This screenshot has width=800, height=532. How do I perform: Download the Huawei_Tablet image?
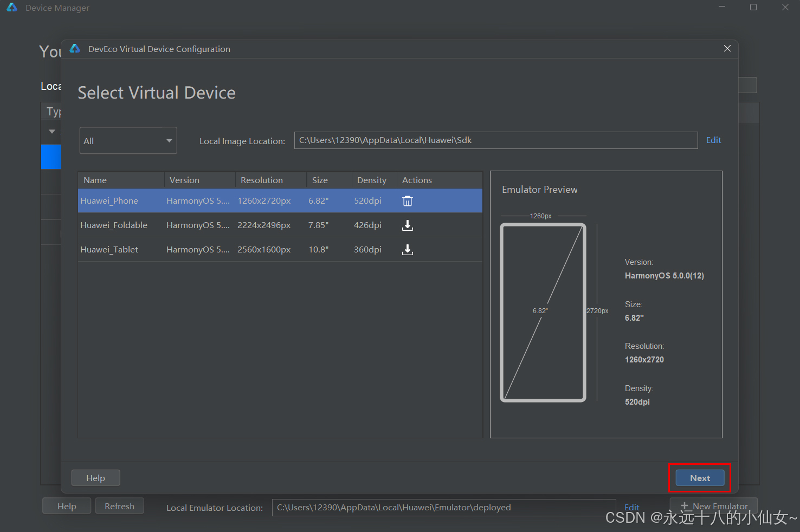coord(408,250)
